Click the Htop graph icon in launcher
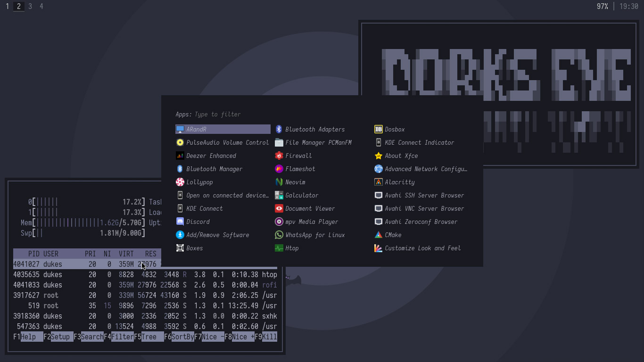644x362 pixels. coord(279,248)
